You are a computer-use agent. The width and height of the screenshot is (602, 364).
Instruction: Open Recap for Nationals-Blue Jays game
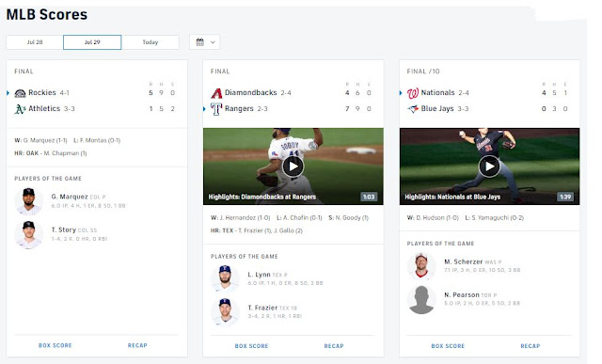pyautogui.click(x=531, y=346)
